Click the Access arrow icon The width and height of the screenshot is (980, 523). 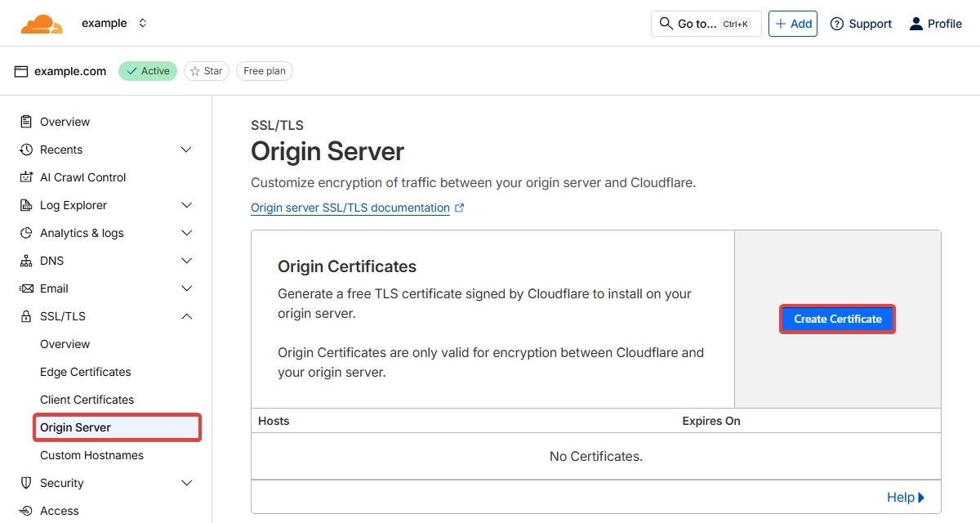[x=26, y=511]
